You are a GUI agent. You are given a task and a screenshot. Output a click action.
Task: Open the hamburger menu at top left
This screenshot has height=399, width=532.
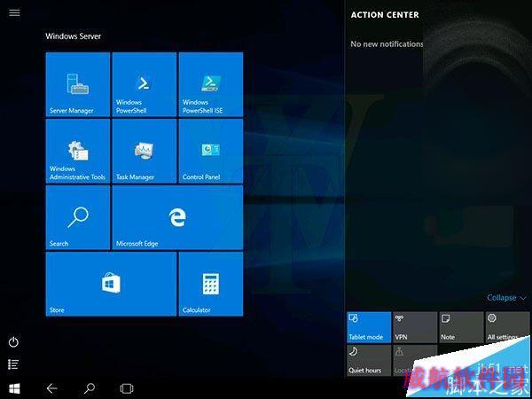click(14, 13)
